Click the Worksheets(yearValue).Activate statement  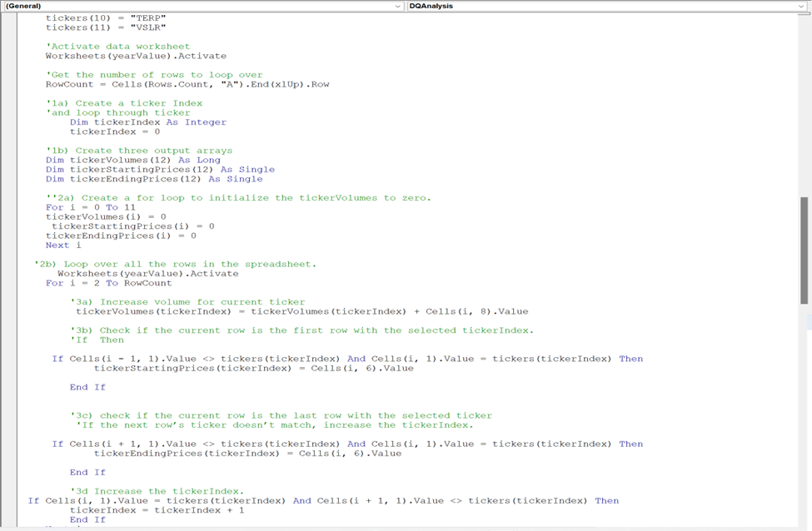[x=125, y=55]
